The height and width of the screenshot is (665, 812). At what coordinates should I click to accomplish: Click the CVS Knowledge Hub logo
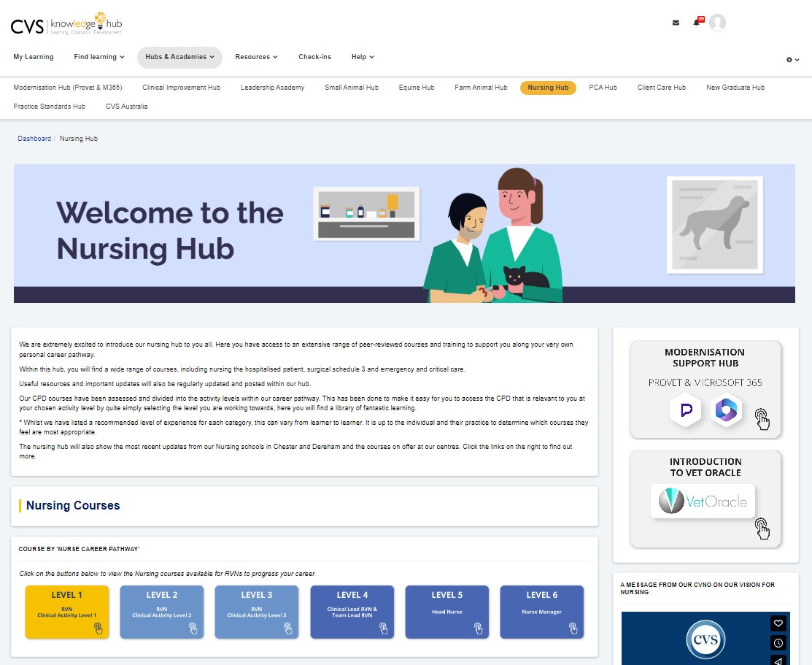[x=66, y=23]
